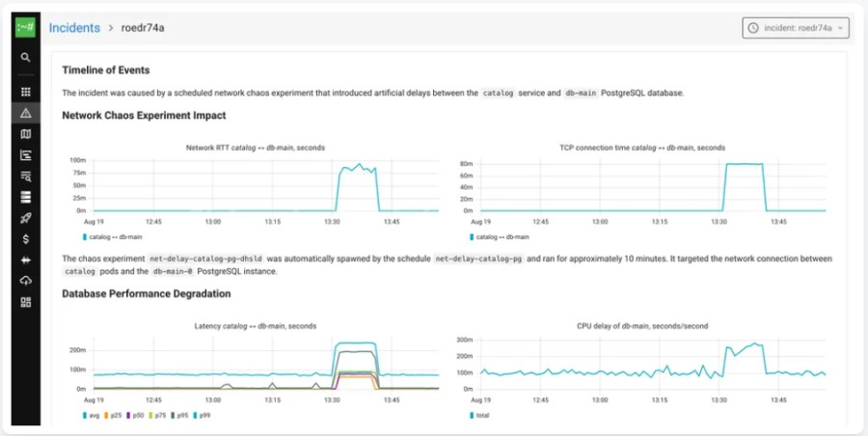
Task: Toggle catalog ↔ db-main legend in Network RTT chart
Action: 112,236
